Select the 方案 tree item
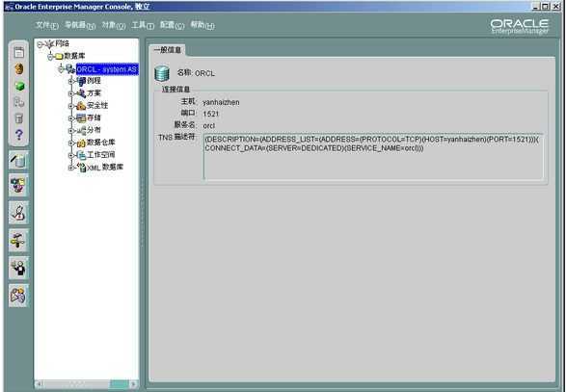Viewport: 566px width, 392px height. [x=94, y=93]
